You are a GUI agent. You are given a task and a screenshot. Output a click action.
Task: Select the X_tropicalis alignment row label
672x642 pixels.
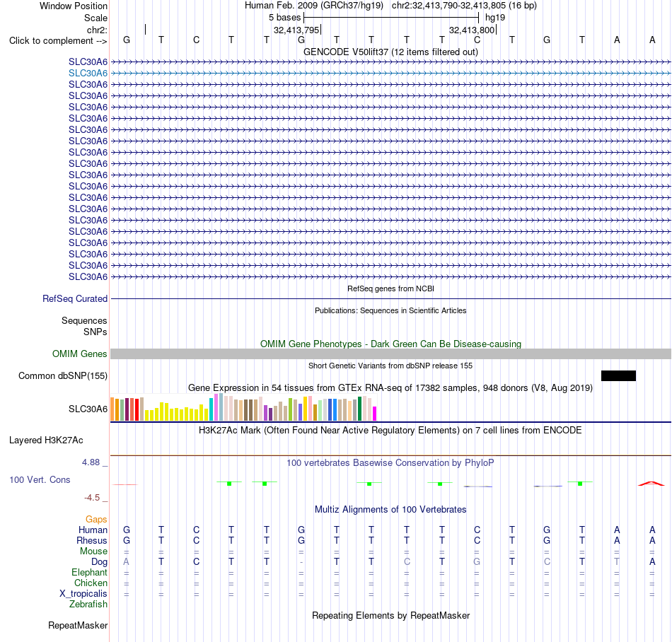(x=83, y=594)
